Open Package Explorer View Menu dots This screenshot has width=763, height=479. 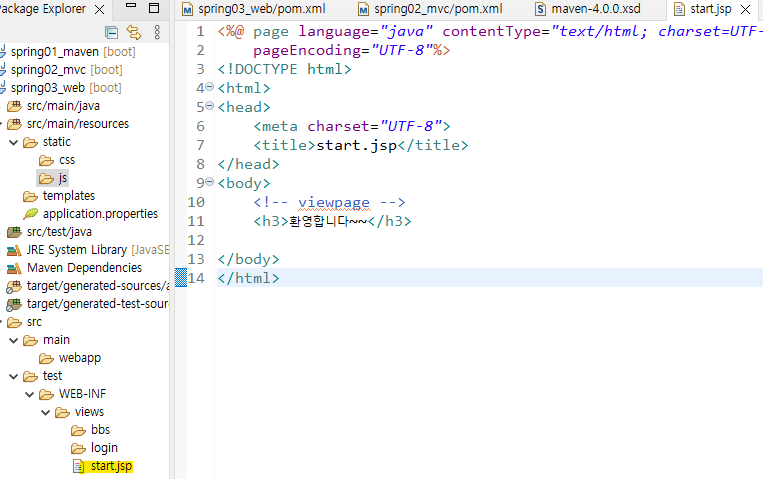157,33
